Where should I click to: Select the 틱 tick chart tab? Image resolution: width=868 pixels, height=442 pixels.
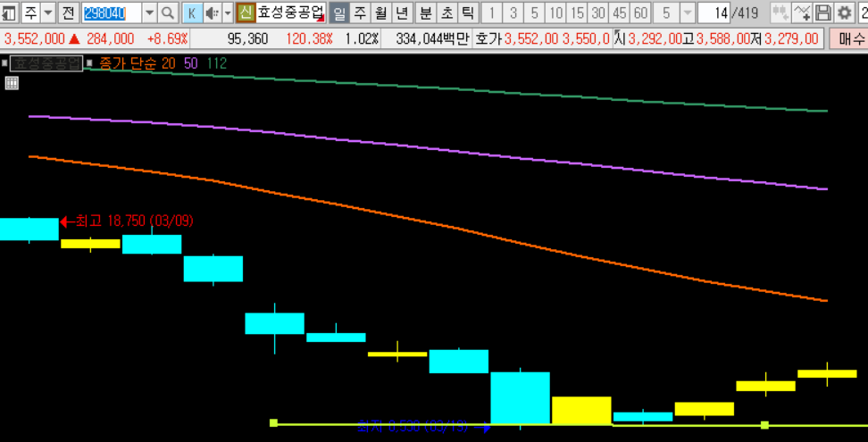click(x=467, y=13)
